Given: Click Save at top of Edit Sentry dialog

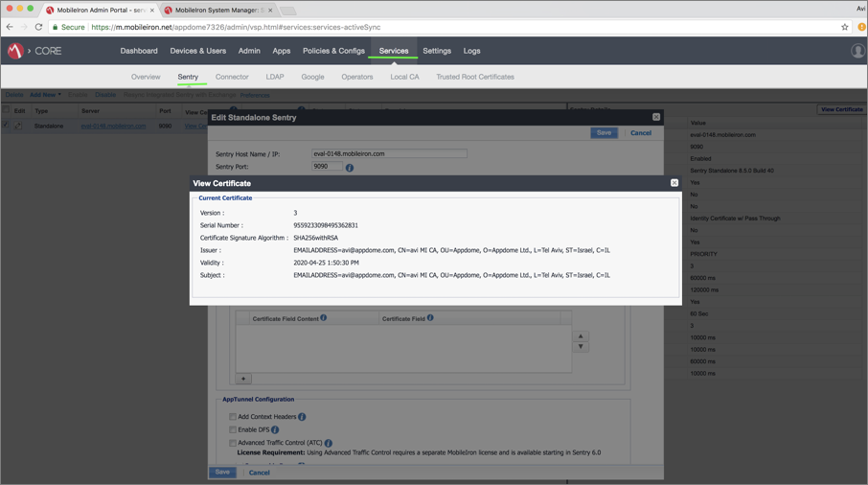Looking at the screenshot, I should pyautogui.click(x=604, y=133).
